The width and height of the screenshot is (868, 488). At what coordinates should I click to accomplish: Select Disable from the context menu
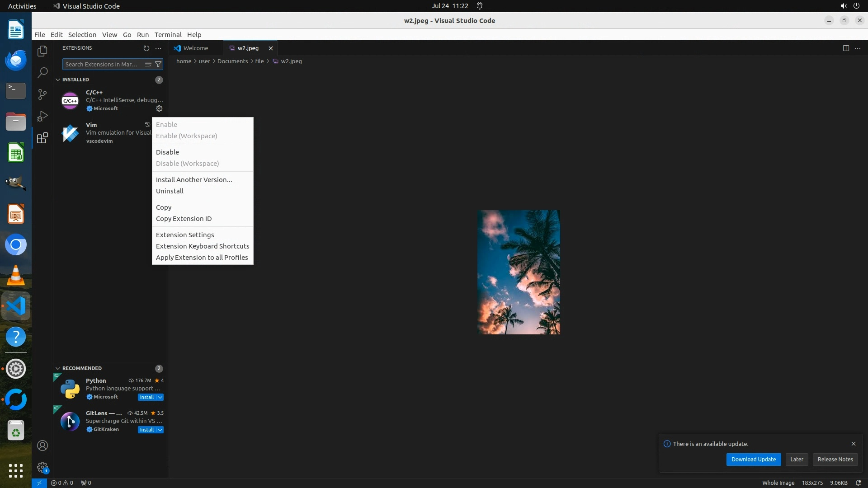click(x=167, y=152)
